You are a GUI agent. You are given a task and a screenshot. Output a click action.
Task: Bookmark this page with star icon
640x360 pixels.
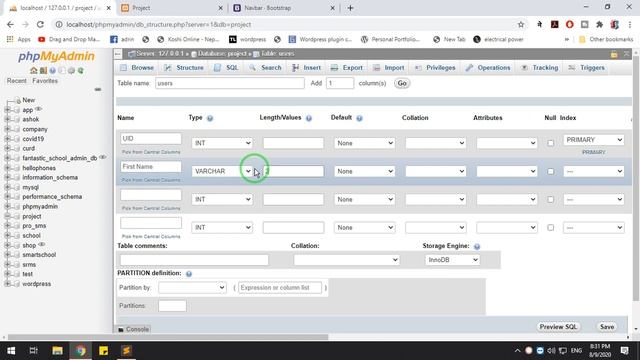point(521,24)
